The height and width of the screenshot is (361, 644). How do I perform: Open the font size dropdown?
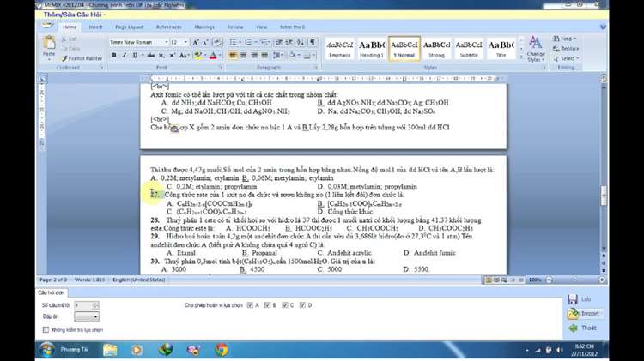pyautogui.click(x=186, y=42)
